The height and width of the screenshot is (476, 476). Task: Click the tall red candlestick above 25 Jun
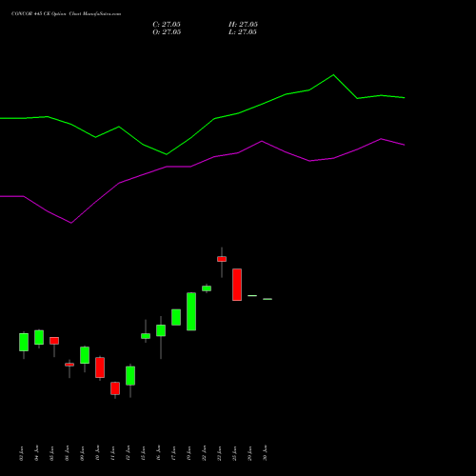coord(237,285)
